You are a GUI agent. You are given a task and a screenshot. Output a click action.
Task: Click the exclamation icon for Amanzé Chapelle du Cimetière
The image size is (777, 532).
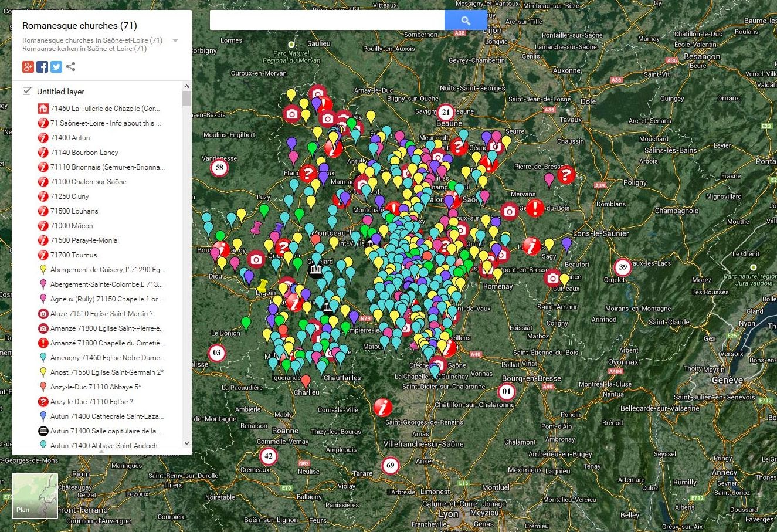43,343
